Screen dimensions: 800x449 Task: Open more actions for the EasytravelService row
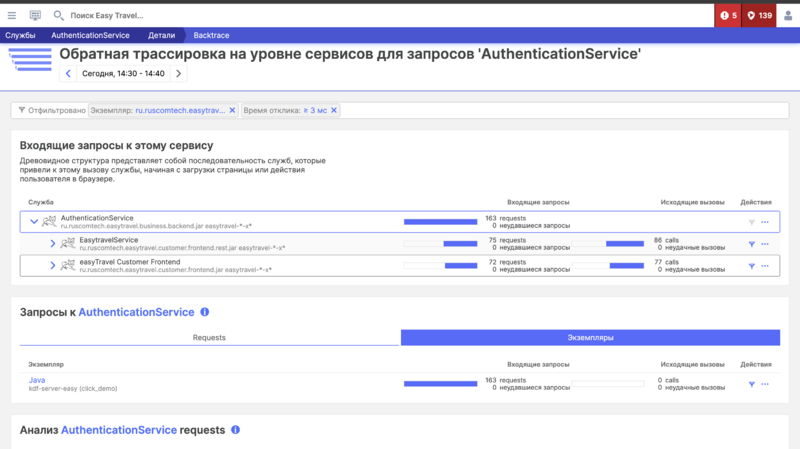click(x=765, y=244)
